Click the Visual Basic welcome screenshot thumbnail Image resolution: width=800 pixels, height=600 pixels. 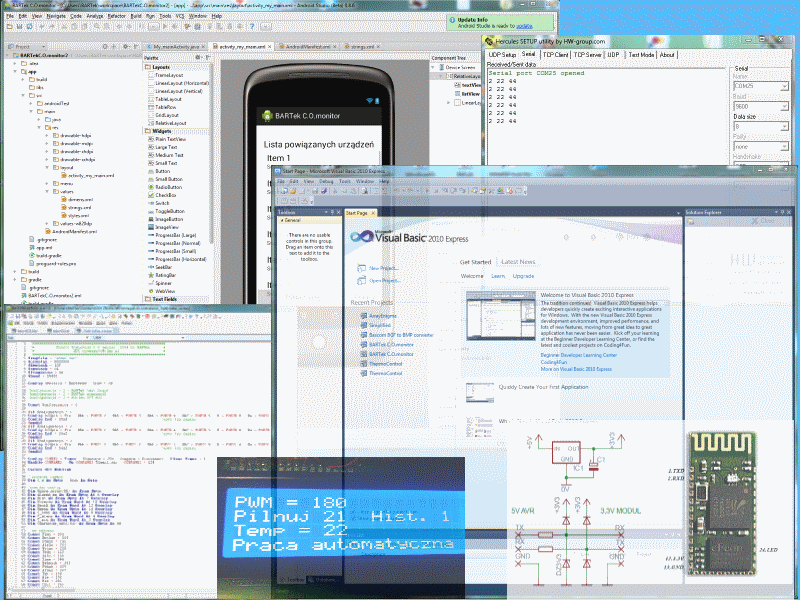501,315
